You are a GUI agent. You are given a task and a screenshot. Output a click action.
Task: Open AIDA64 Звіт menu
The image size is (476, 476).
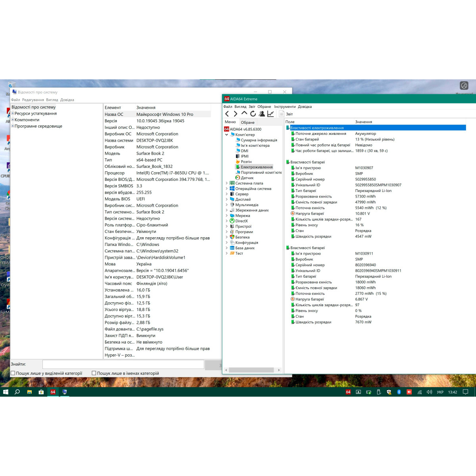(252, 107)
